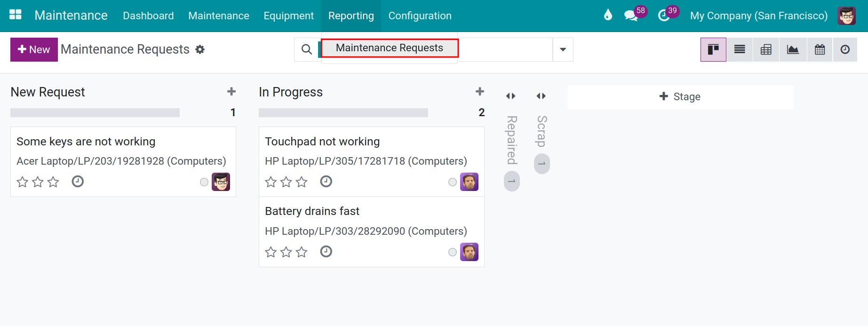
Task: Open the Battery drains fast card
Action: coord(372,232)
